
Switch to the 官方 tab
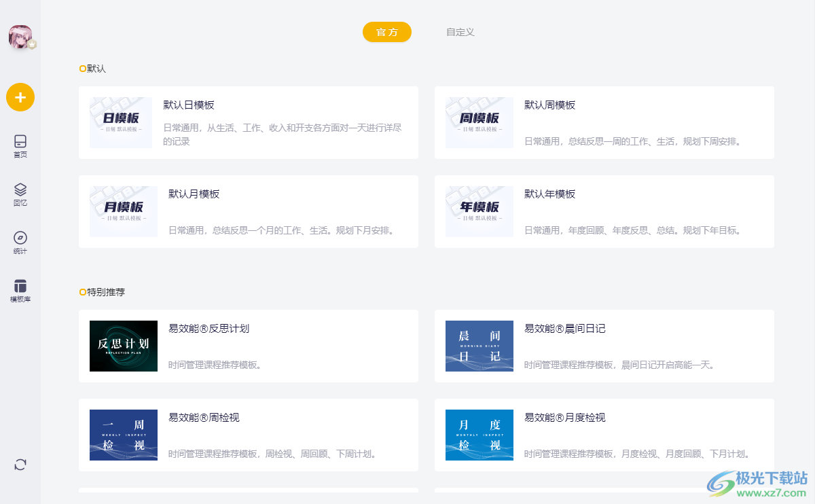pos(387,32)
